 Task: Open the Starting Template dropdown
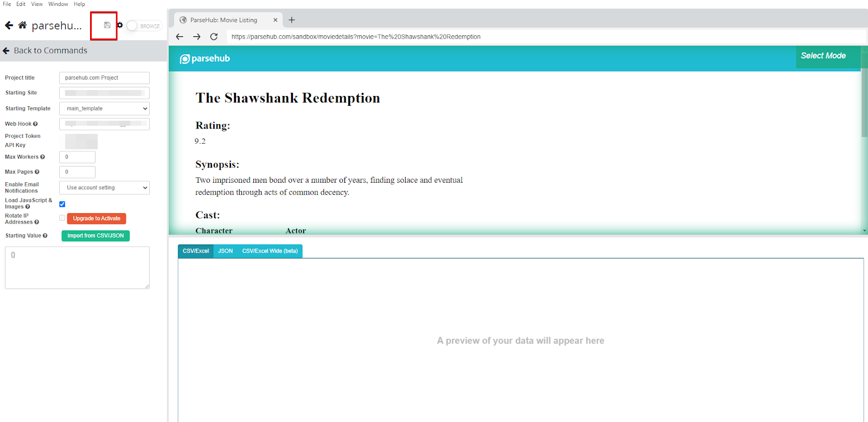point(104,108)
